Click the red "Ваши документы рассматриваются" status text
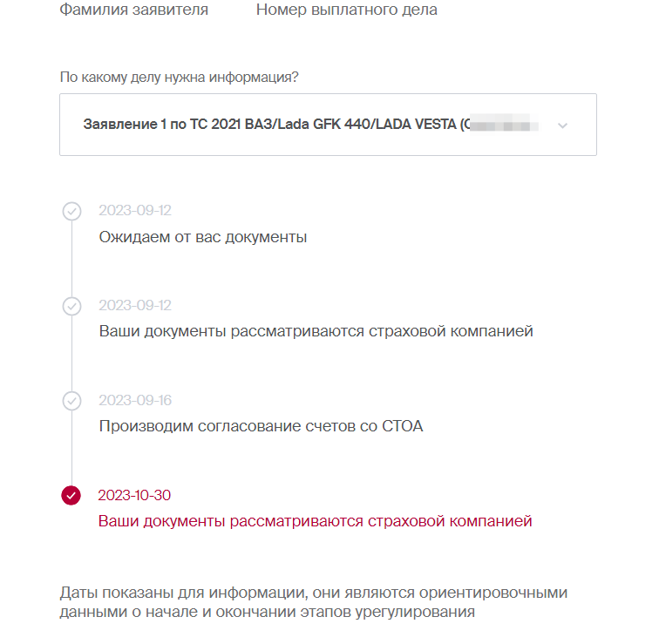The width and height of the screenshot is (659, 644). pos(315,522)
